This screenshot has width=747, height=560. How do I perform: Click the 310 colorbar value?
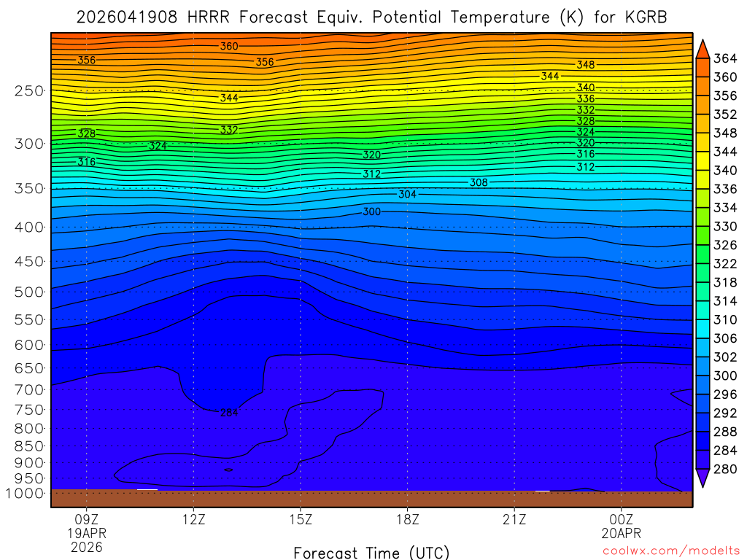(x=725, y=320)
